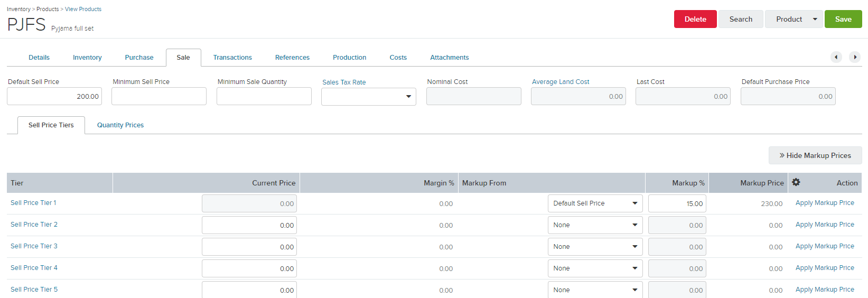The height and width of the screenshot is (298, 868).
Task: Open the Product button dropdown arrow
Action: tap(815, 19)
